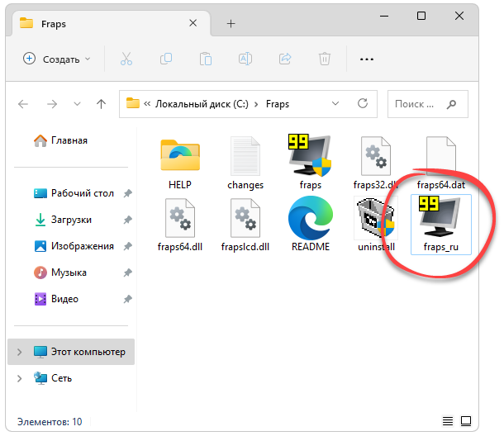This screenshot has height=436, width=504.
Task: Click Локальный диск (C:) in address path
Action: pyautogui.click(x=202, y=104)
